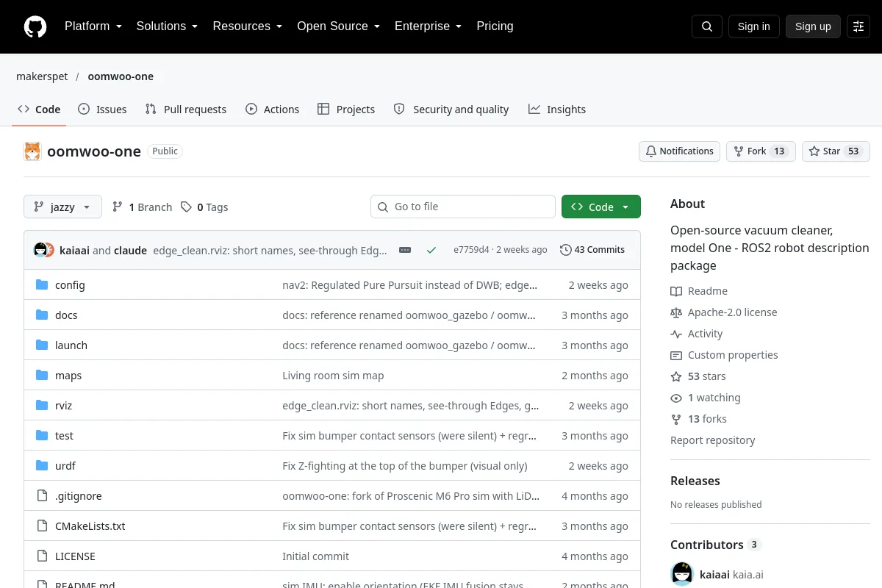Click the maps folder icon
Viewport: 882px width, 588px height.
(42, 375)
